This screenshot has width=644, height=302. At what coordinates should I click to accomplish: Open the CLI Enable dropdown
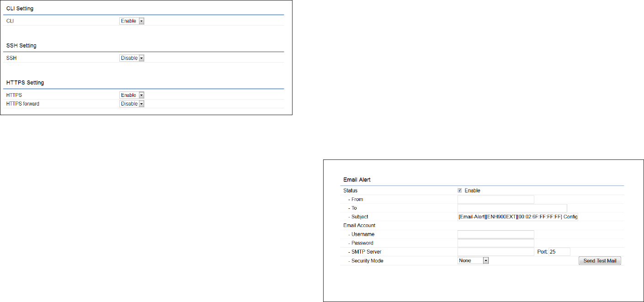[132, 21]
